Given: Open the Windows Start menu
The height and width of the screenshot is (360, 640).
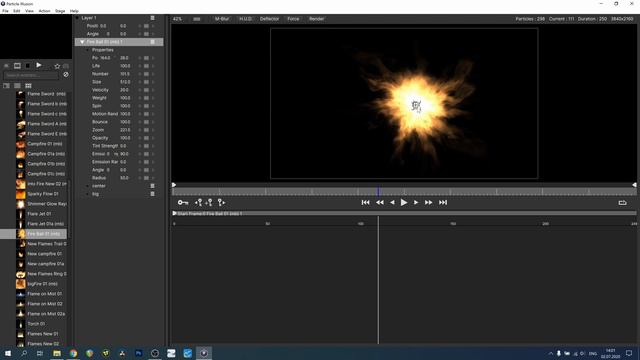Looking at the screenshot, I should (8, 353).
